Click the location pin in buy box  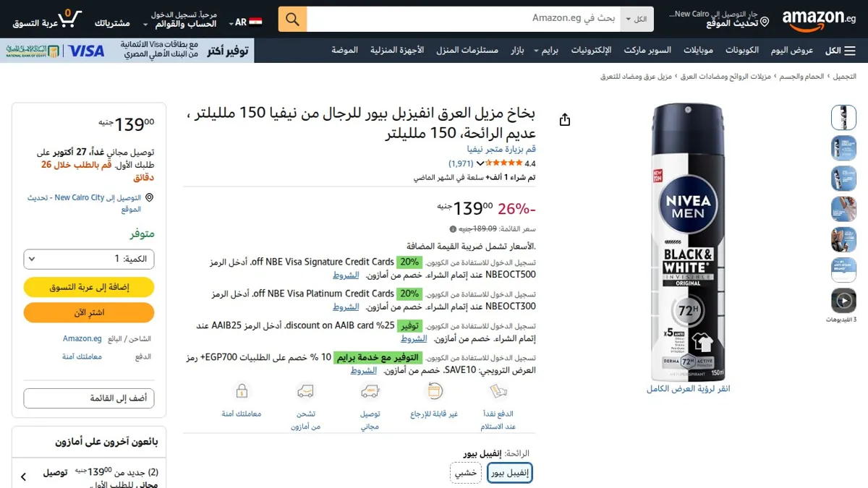point(149,197)
